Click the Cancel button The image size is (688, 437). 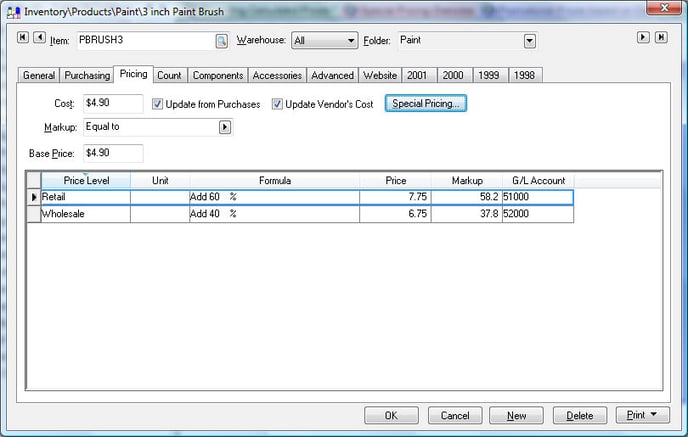tap(455, 415)
